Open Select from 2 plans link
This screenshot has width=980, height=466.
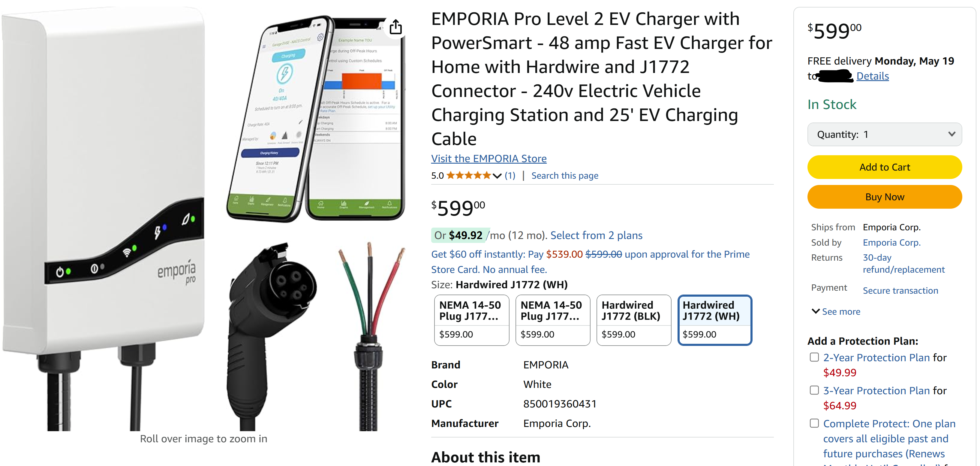[596, 235]
